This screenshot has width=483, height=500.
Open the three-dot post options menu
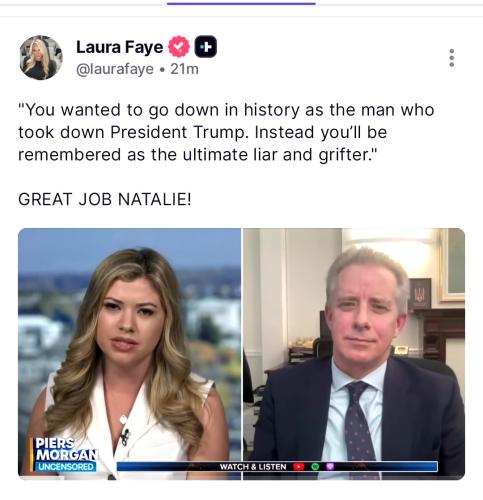(x=451, y=58)
